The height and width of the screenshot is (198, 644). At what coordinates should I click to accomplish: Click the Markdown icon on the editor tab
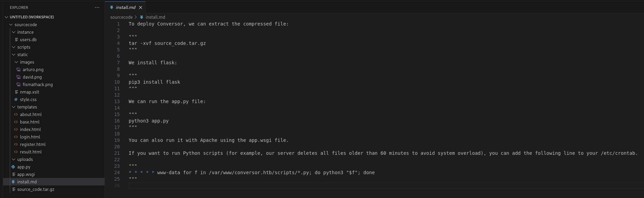[x=111, y=7]
